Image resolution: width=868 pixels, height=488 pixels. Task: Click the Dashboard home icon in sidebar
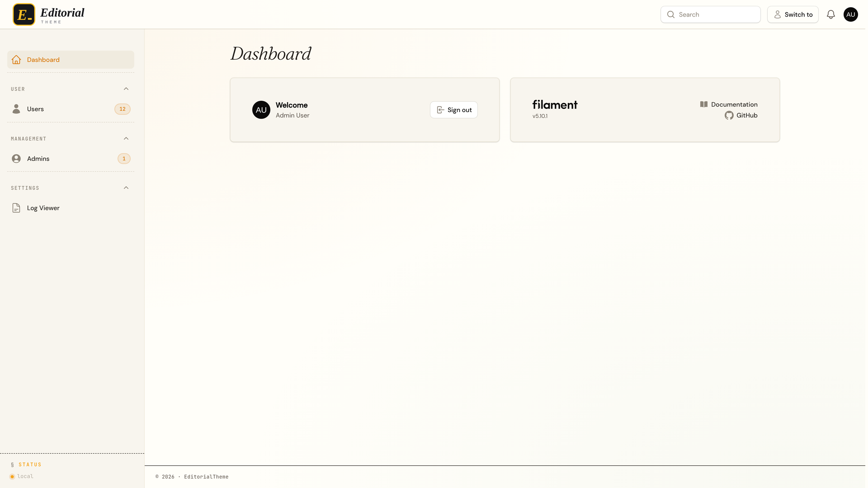(x=16, y=60)
